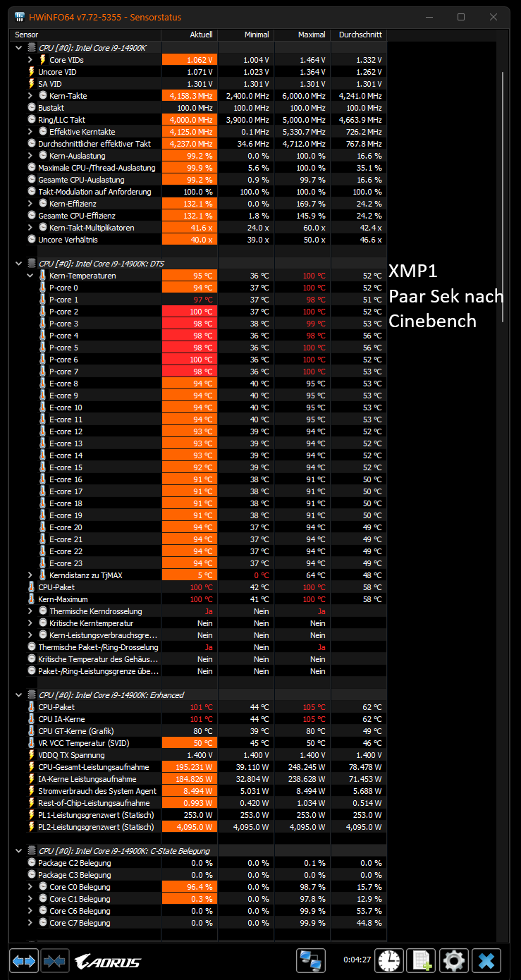
Task: Click the HWiNFO64 title bar app icon
Action: coord(19,16)
